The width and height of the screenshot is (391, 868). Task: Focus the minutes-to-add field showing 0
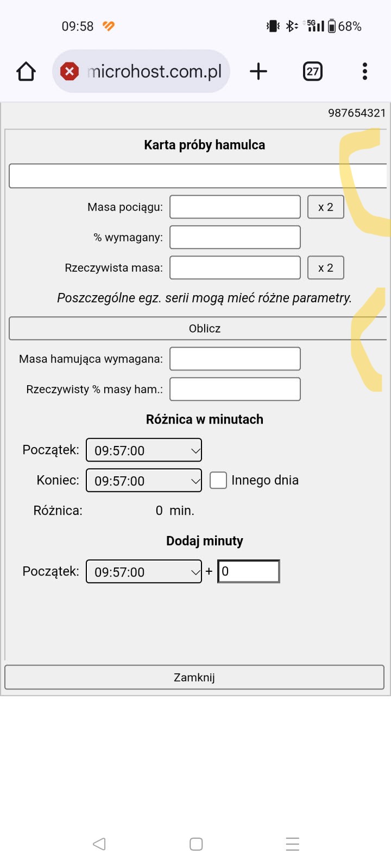249,571
